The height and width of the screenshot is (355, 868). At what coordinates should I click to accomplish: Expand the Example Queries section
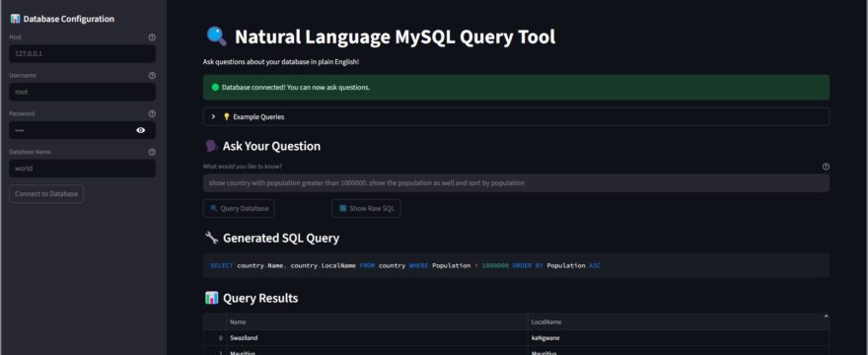click(x=516, y=117)
